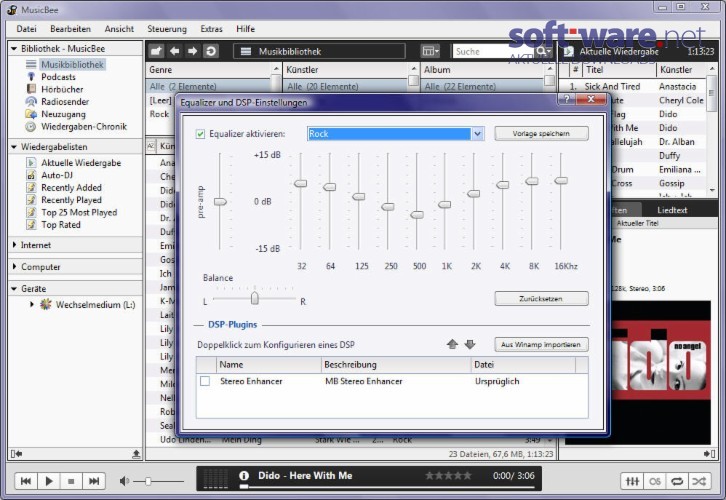Click the Zurücksetzen button

(x=541, y=299)
